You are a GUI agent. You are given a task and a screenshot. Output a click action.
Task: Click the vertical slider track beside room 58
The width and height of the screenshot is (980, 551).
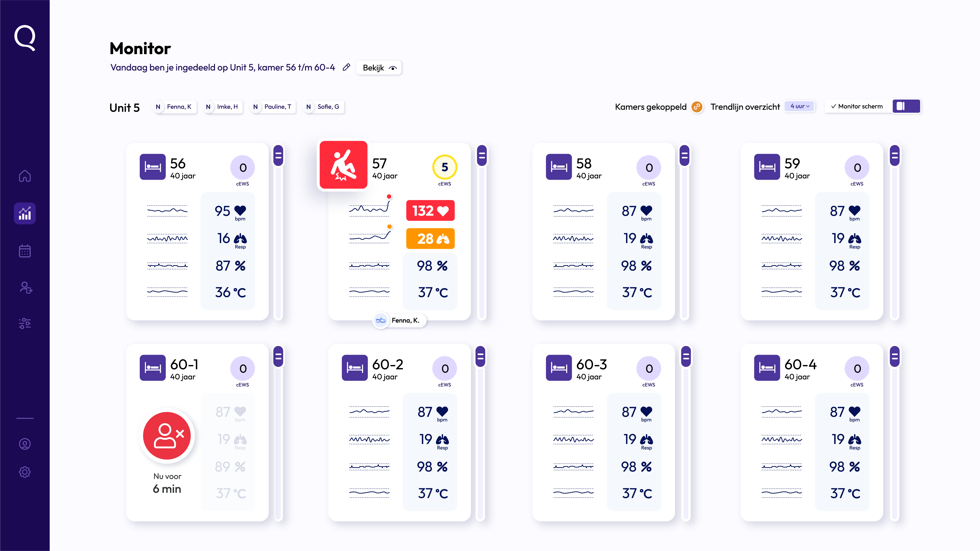pyautogui.click(x=684, y=243)
